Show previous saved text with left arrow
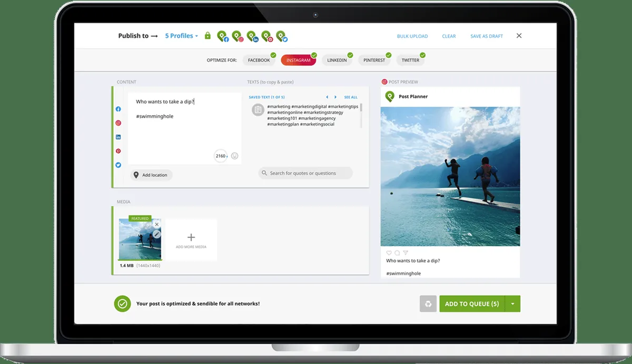This screenshot has height=364, width=632. pyautogui.click(x=327, y=97)
